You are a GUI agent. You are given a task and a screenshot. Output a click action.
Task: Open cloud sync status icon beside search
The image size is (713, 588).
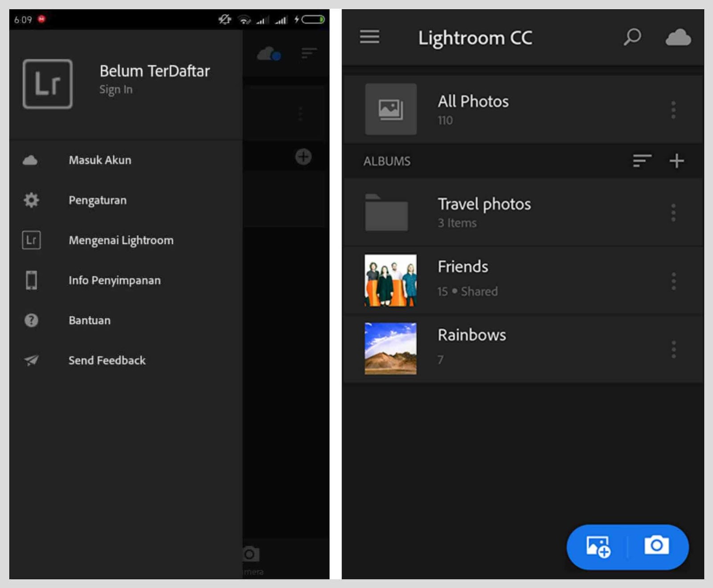[x=678, y=37]
